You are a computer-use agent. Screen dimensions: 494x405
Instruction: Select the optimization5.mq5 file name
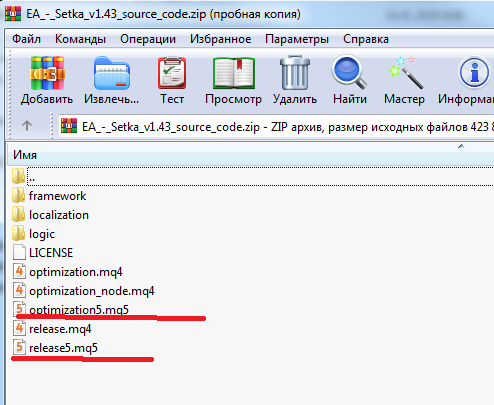pos(79,310)
